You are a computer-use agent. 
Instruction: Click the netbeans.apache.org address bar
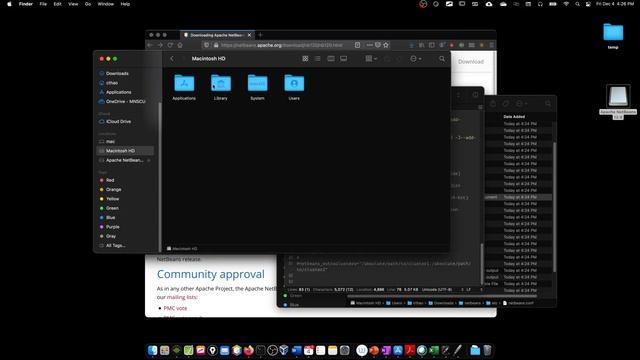(x=282, y=45)
